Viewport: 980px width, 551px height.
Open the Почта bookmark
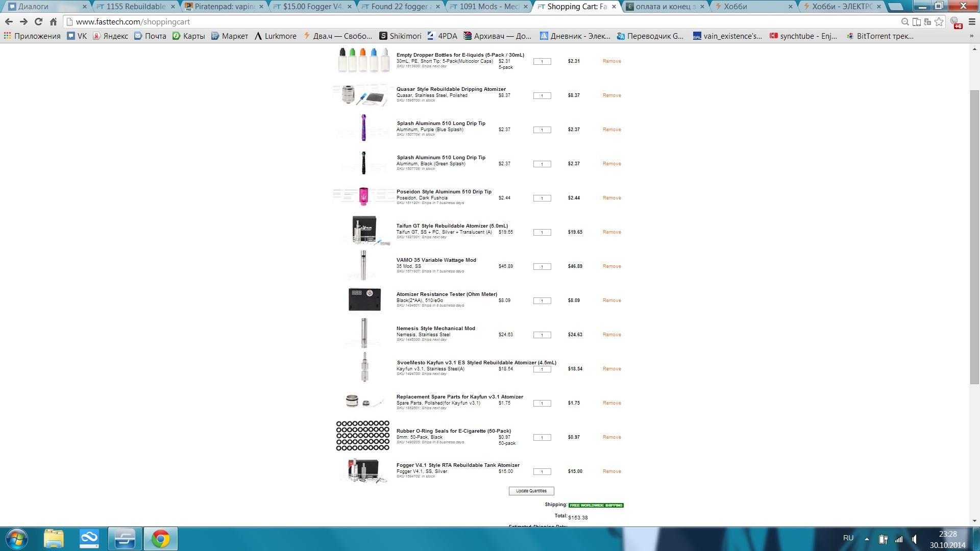(150, 36)
